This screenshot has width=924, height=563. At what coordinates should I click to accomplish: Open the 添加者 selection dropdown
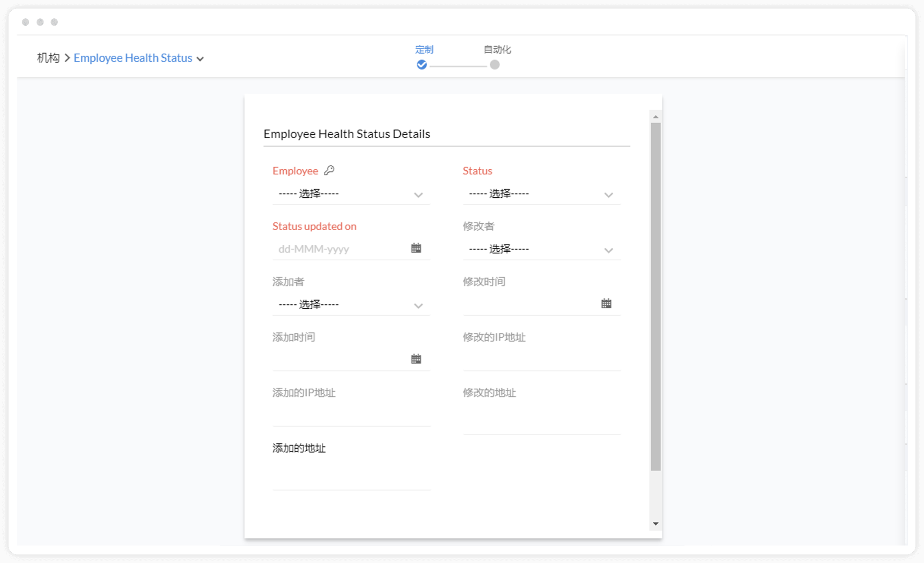tap(351, 305)
